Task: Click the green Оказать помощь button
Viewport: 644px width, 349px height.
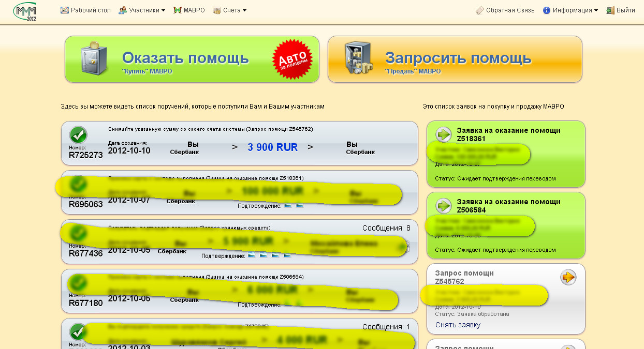Action: 192,59
